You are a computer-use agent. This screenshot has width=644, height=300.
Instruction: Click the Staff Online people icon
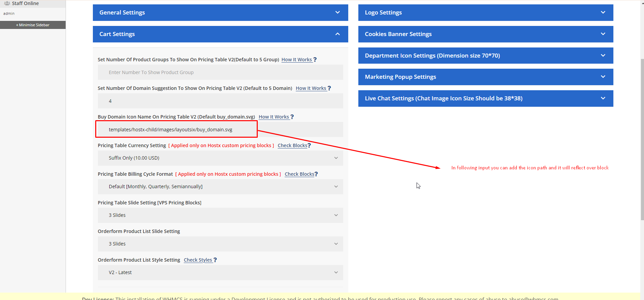[x=7, y=3]
